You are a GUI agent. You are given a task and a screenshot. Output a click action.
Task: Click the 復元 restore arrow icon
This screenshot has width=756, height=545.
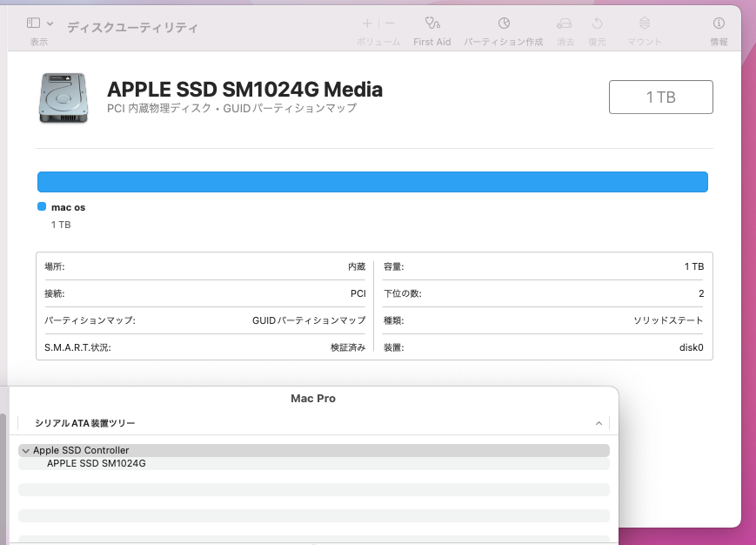tap(597, 23)
